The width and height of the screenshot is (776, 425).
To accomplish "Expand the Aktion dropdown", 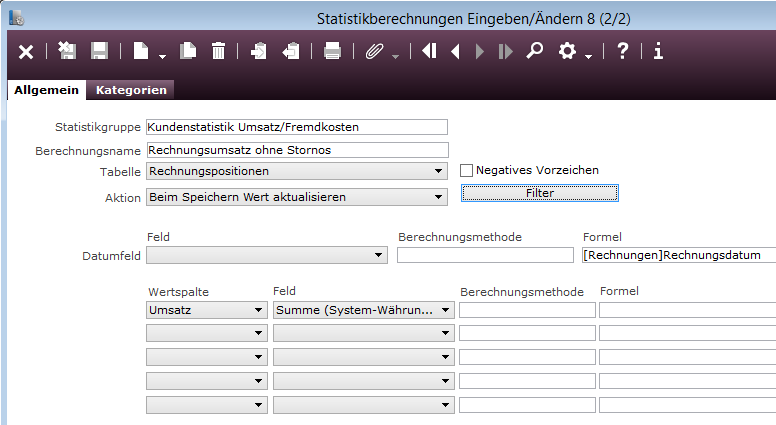I will [438, 198].
